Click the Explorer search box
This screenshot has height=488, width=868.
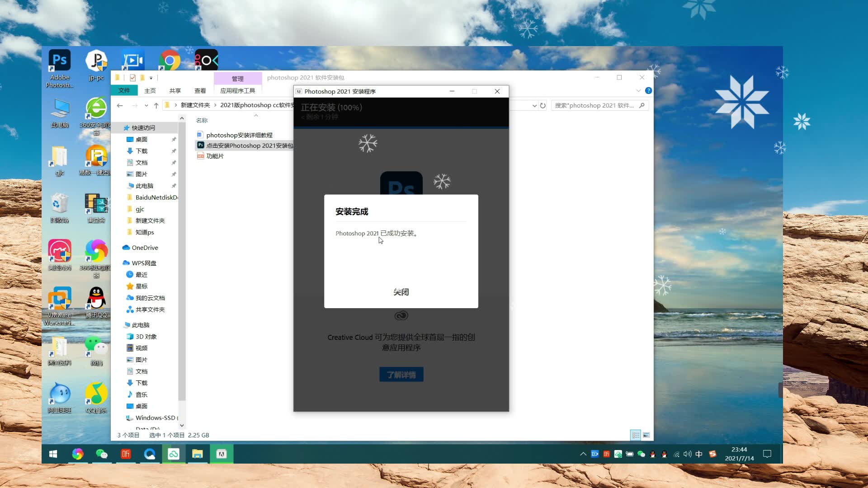(x=600, y=105)
